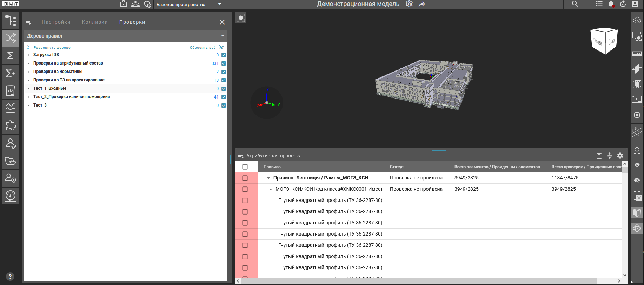644x285 pixels.
Task: Open the search magnifier
Action: (575, 4)
